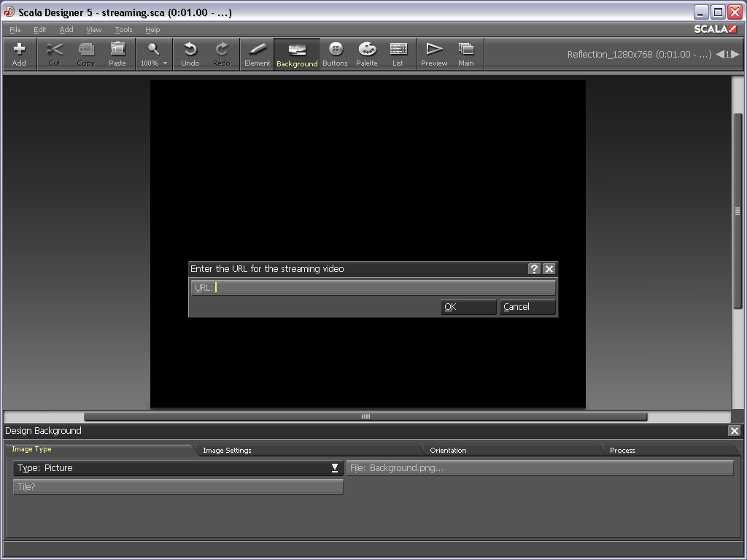
Task: Cancel the streaming video URL dialog
Action: pyautogui.click(x=527, y=307)
